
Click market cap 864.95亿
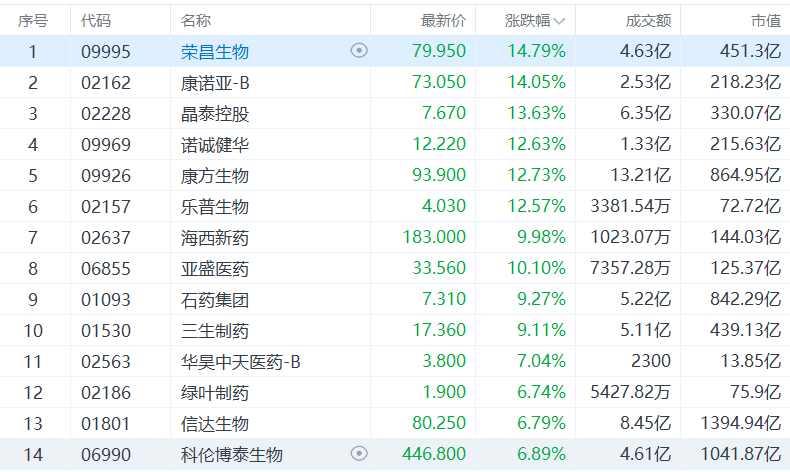[x=746, y=175]
